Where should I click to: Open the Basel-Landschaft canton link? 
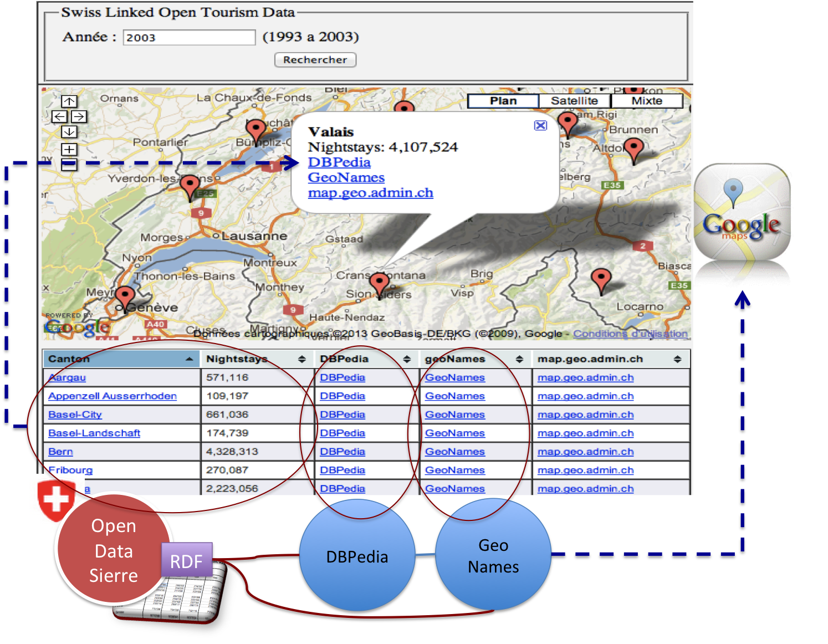94,433
